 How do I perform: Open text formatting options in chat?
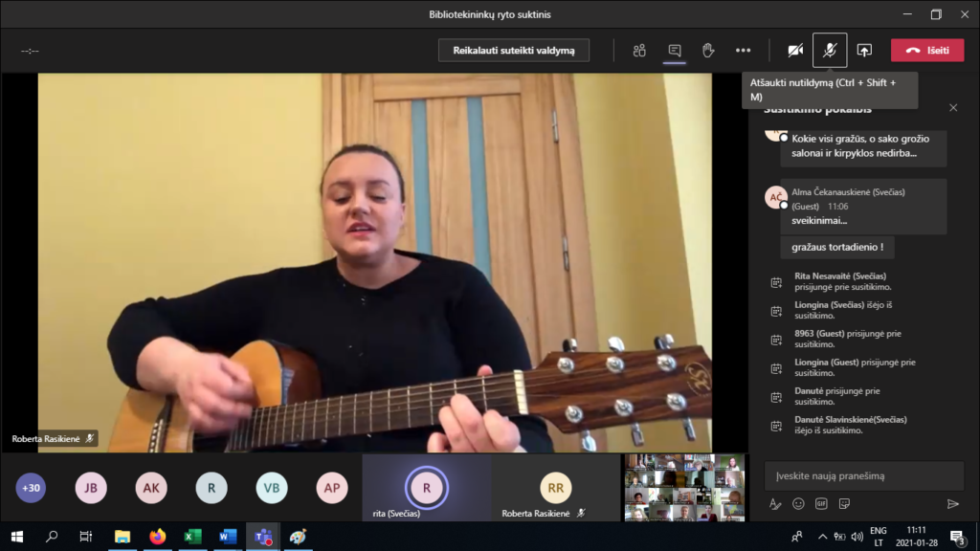[x=775, y=504]
